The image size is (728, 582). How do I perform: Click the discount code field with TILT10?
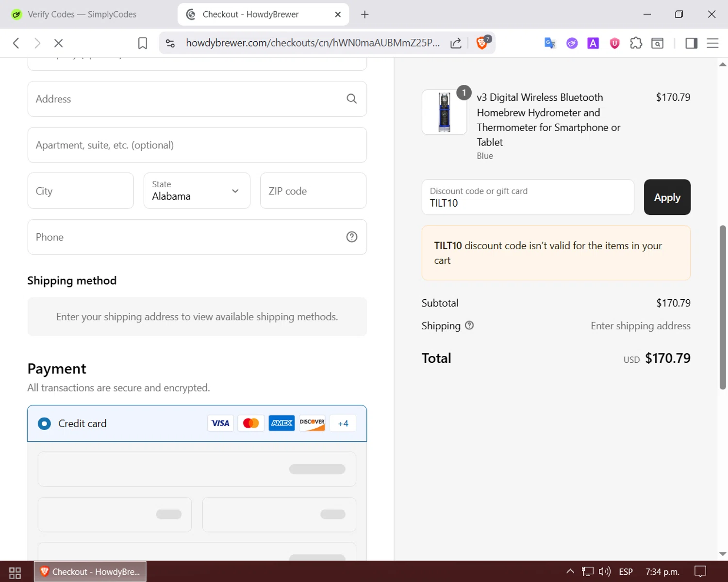coord(528,197)
